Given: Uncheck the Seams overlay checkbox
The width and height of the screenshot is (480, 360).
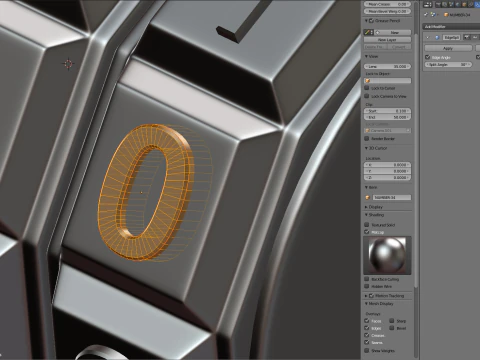Looking at the screenshot, I should 367,342.
